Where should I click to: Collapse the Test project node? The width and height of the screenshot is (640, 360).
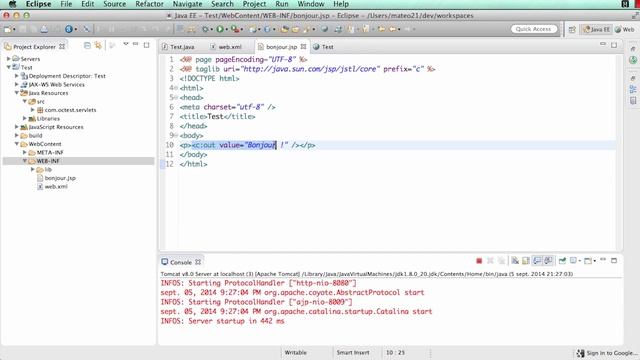pyautogui.click(x=8, y=67)
